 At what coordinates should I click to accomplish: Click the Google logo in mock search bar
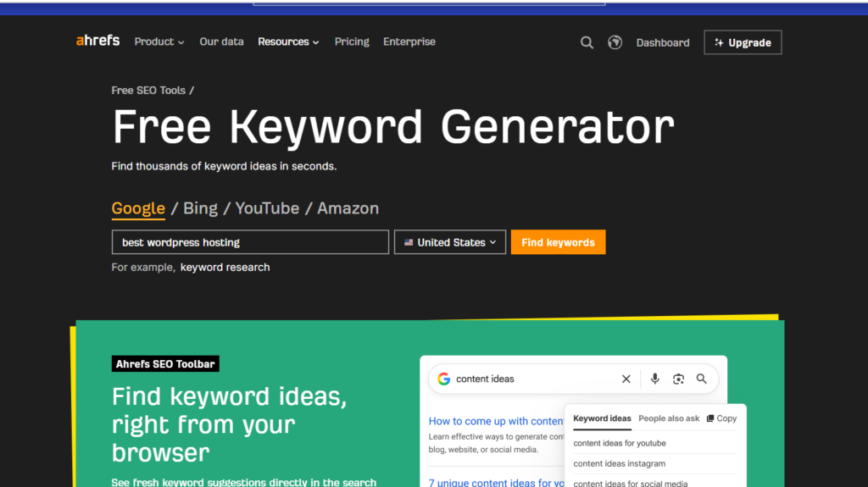click(x=444, y=379)
